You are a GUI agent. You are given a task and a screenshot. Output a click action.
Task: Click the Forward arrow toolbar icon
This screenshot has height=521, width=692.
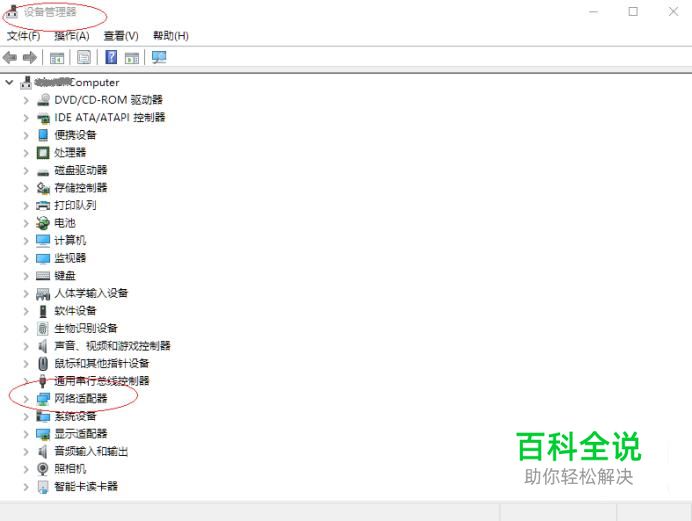pos(30,57)
